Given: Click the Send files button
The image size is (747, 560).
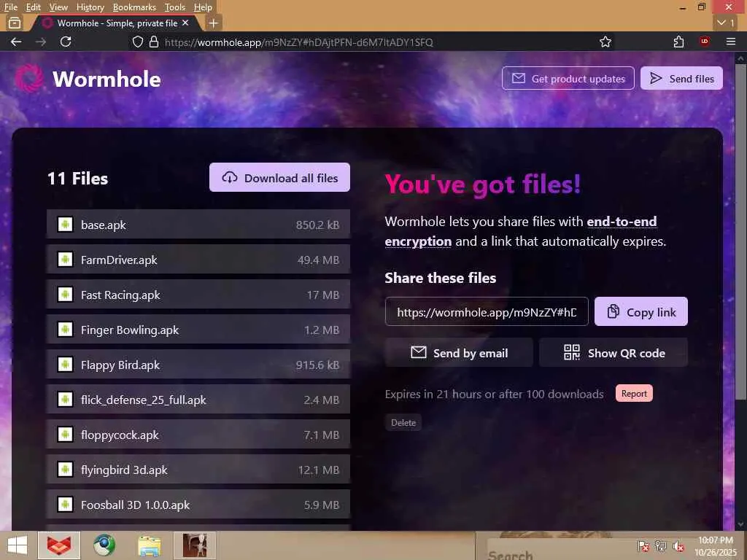Looking at the screenshot, I should tap(681, 78).
